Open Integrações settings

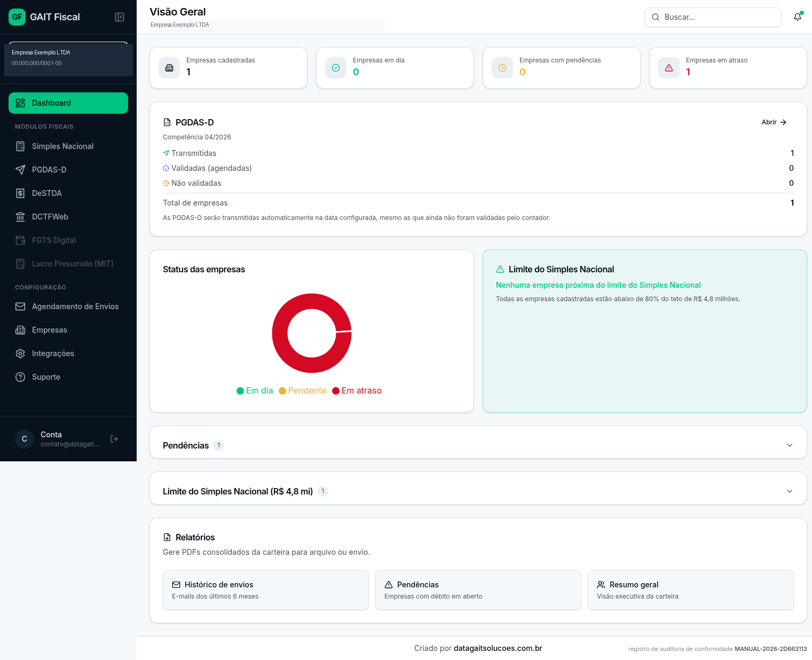pyautogui.click(x=68, y=353)
